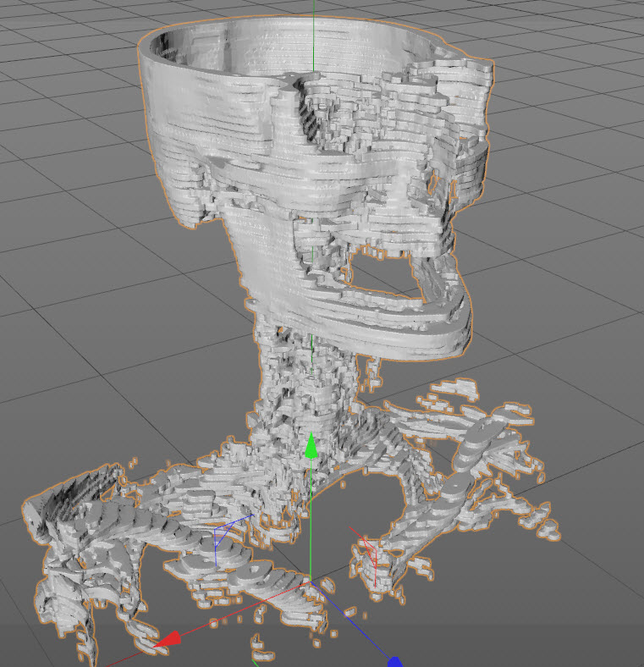Viewport: 644px width, 667px height.
Task: Select the blue Z-axis handle tip
Action: (x=395, y=662)
